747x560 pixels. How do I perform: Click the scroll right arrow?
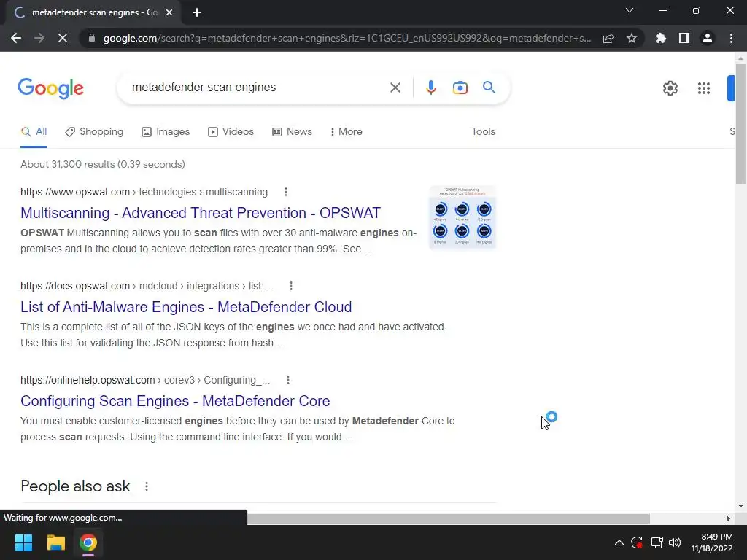729,518
